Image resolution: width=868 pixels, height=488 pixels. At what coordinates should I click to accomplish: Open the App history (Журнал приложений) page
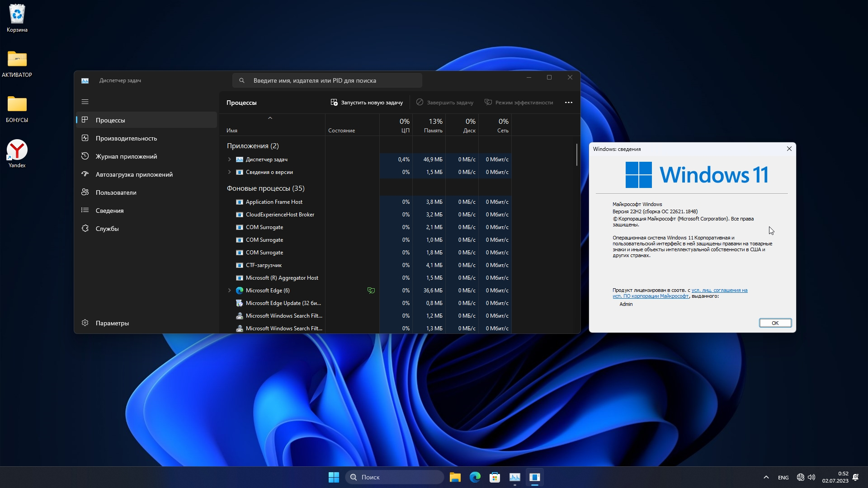(x=126, y=156)
